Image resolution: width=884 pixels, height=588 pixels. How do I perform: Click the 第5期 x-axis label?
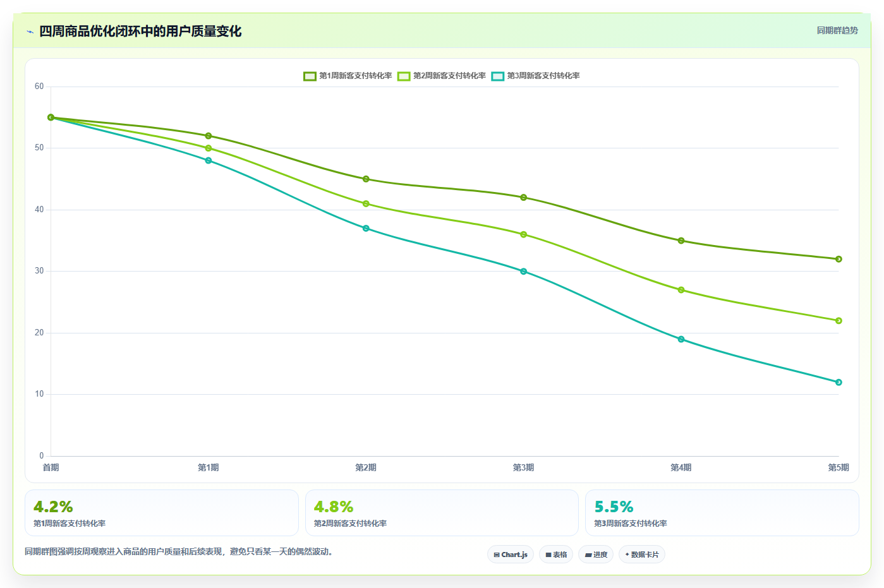839,467
